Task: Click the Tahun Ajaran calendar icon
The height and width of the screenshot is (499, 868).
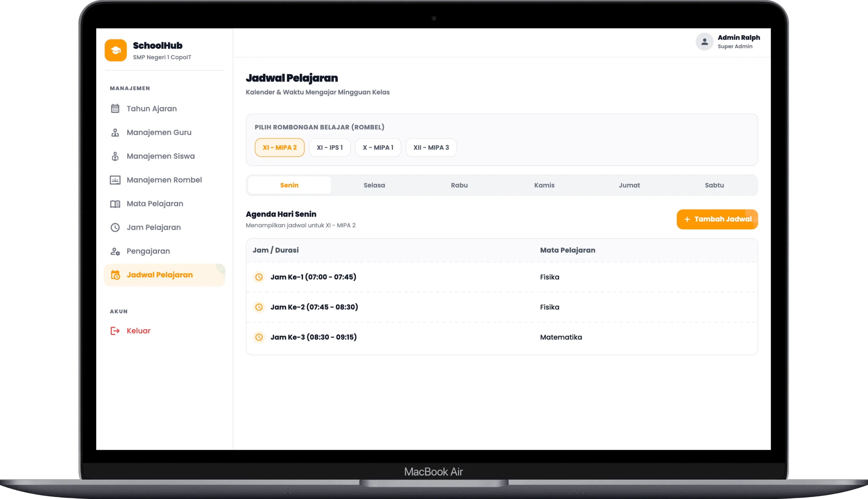Action: point(115,109)
